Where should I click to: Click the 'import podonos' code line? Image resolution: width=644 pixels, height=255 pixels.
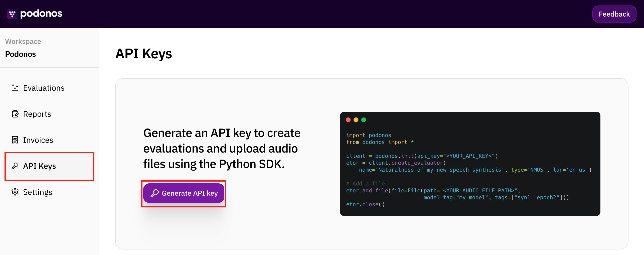(369, 135)
